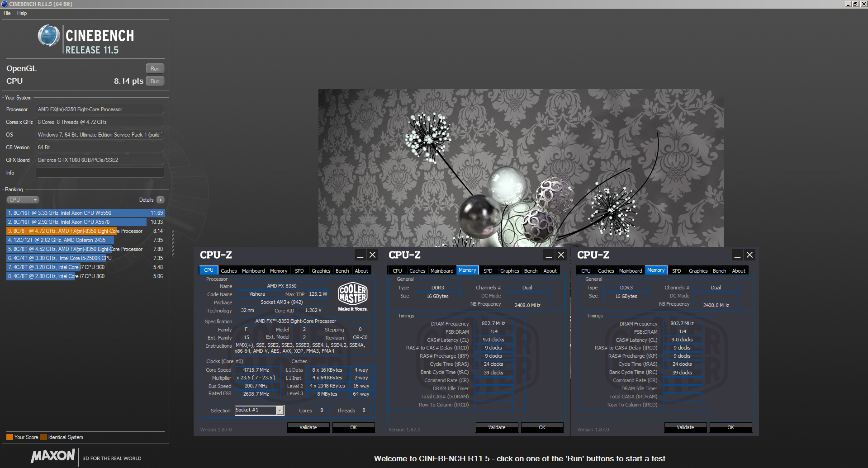Screen dimensions: 868x468
Task: Open Caches tab in middle CPU-Z window
Action: [417, 271]
